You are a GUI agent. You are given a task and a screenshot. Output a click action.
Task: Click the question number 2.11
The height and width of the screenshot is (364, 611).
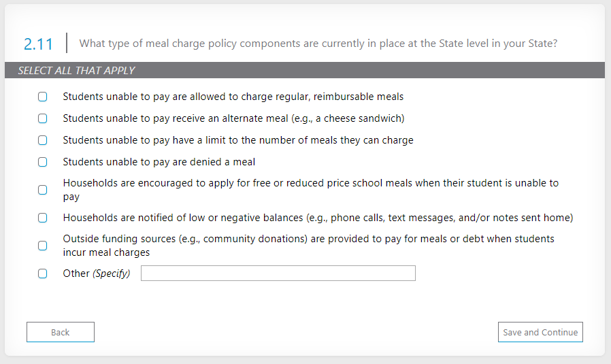click(38, 44)
